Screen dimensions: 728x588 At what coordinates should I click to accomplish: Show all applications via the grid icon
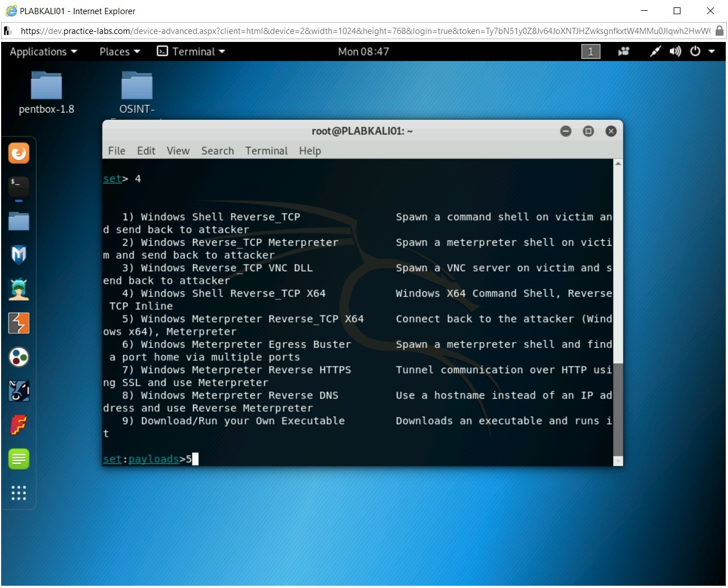pos(19,493)
